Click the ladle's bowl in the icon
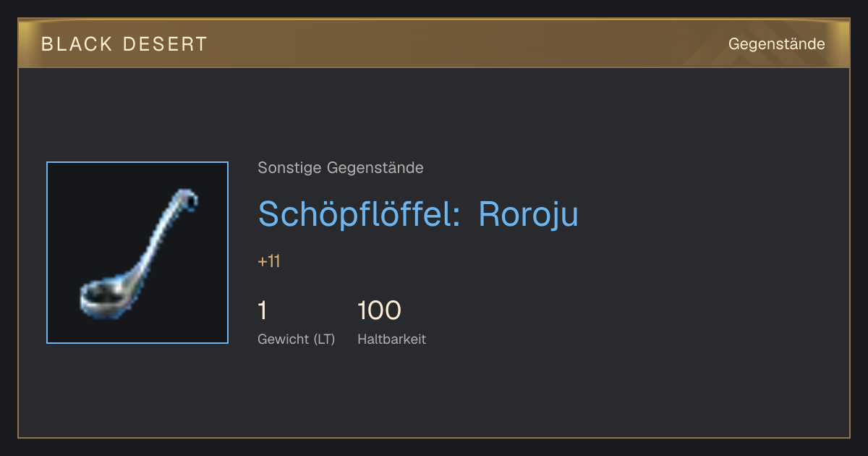The width and height of the screenshot is (868, 456). [x=103, y=295]
